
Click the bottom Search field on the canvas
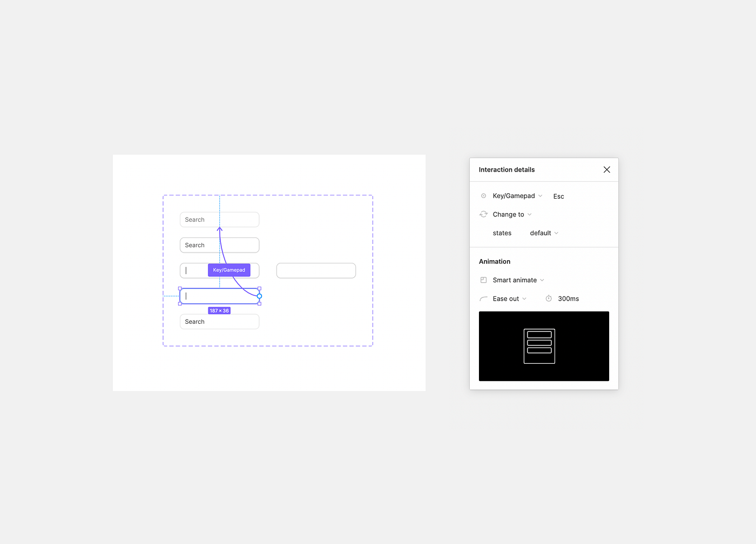pos(219,321)
